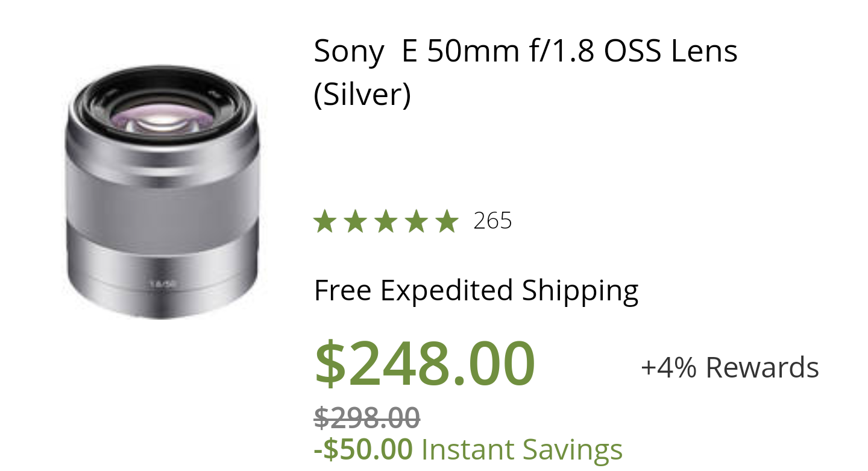Click the (Silver) color text in the title
868x471 pixels.
tap(362, 95)
